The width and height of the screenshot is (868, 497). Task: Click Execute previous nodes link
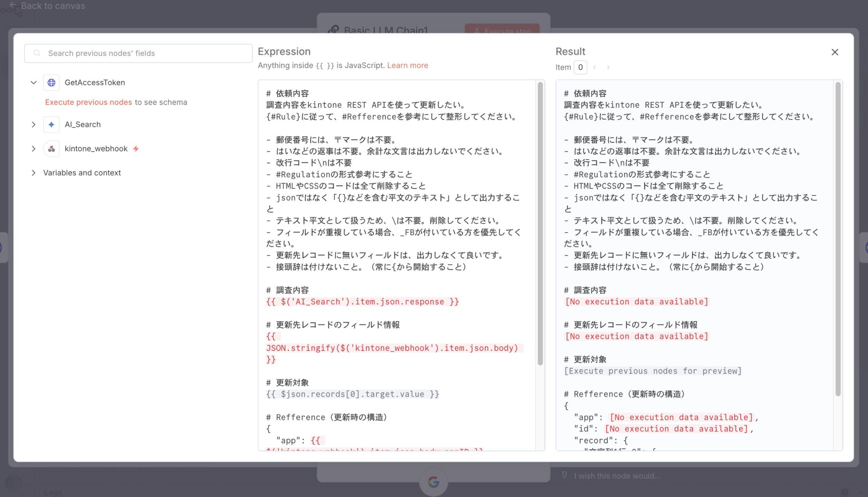[88, 102]
